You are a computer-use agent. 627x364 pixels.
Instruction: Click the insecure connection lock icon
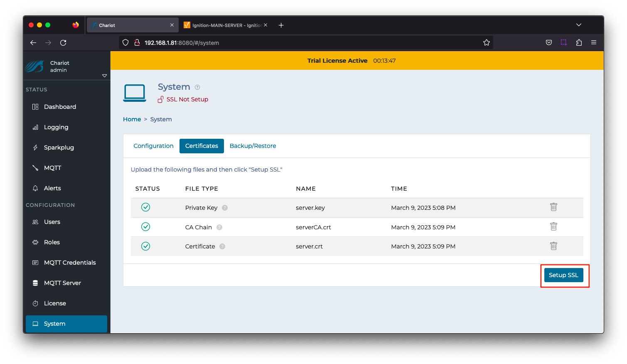coord(137,43)
